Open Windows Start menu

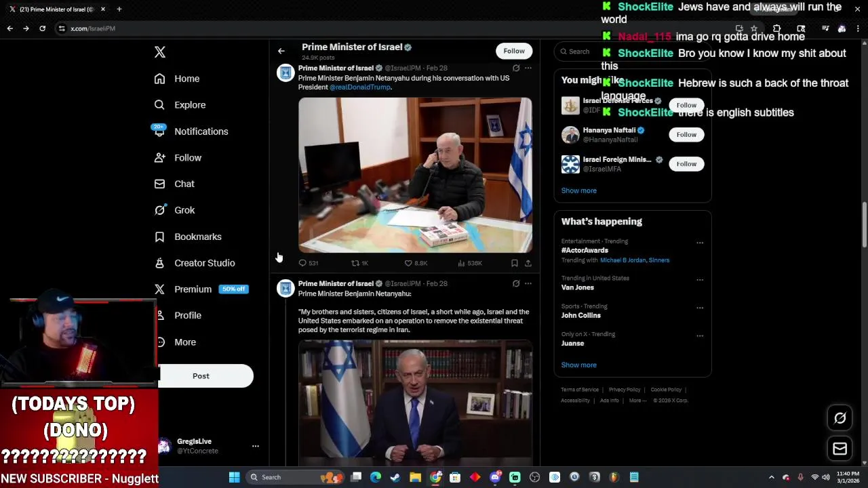[234, 477]
